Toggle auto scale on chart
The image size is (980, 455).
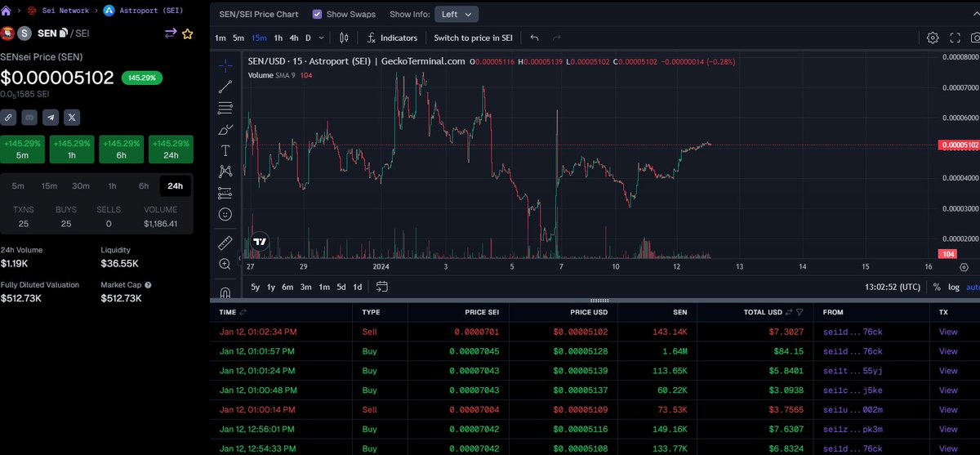[973, 287]
